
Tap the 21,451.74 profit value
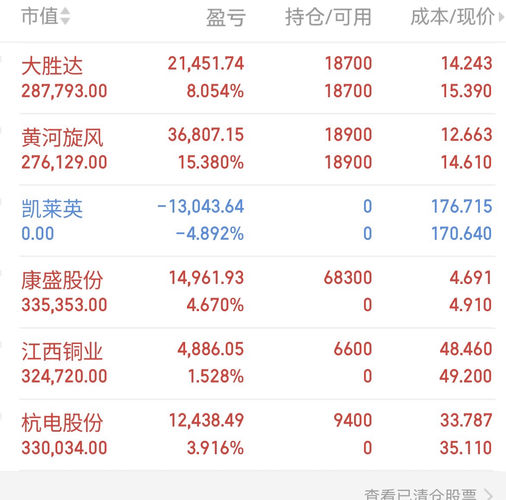pyautogui.click(x=206, y=64)
